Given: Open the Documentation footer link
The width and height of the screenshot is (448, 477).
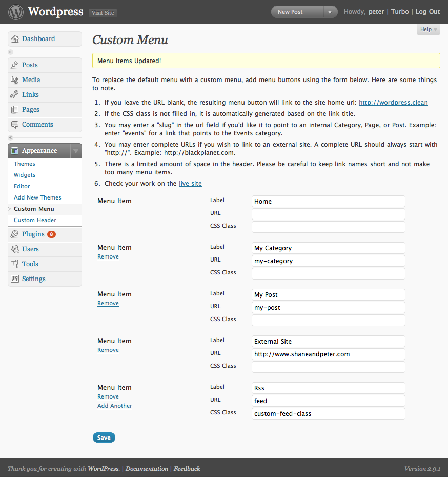Looking at the screenshot, I should point(147,469).
